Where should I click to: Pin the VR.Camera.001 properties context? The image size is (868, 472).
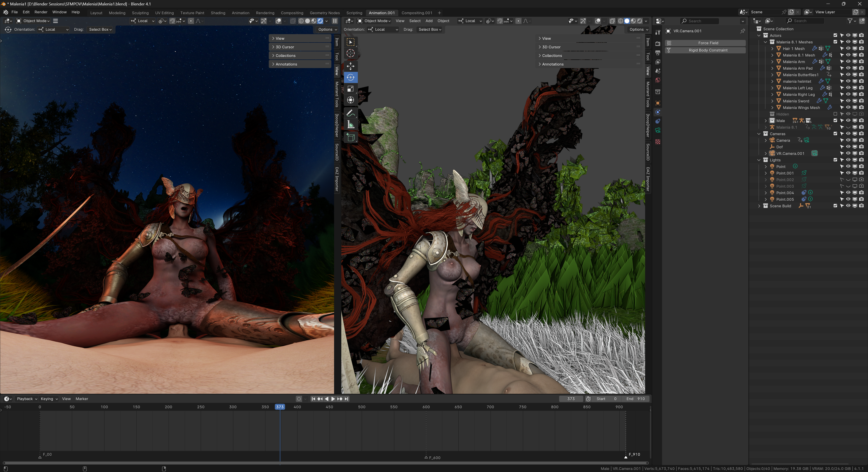click(x=742, y=31)
